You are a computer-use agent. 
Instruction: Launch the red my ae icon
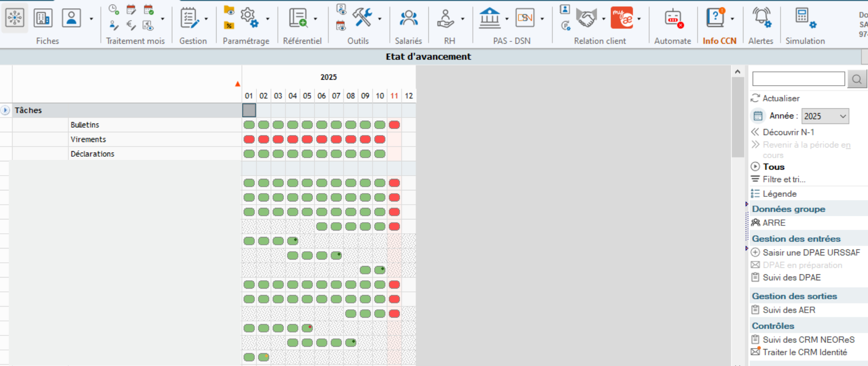pyautogui.click(x=622, y=18)
